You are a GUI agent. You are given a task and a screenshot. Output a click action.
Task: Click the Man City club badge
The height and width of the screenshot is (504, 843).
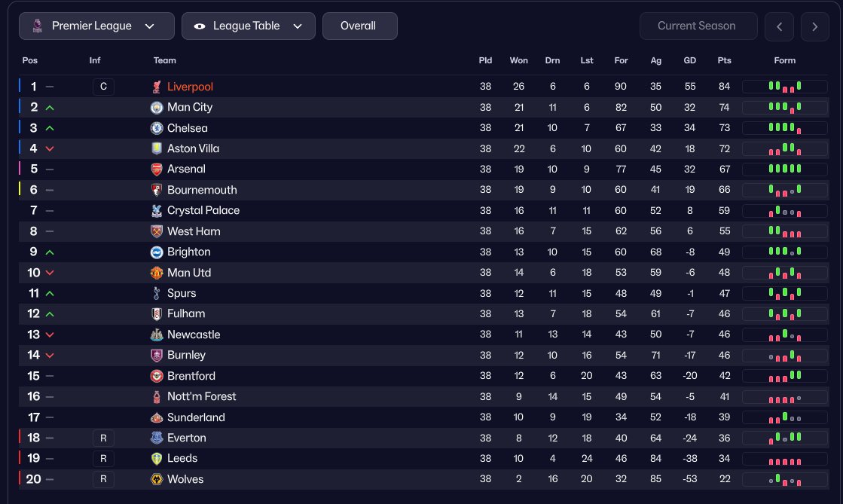tap(157, 108)
